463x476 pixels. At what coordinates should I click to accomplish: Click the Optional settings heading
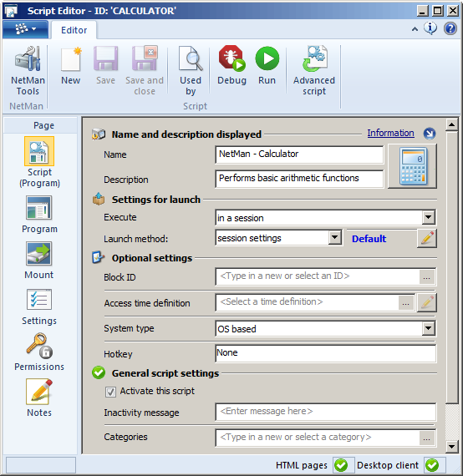pos(152,258)
